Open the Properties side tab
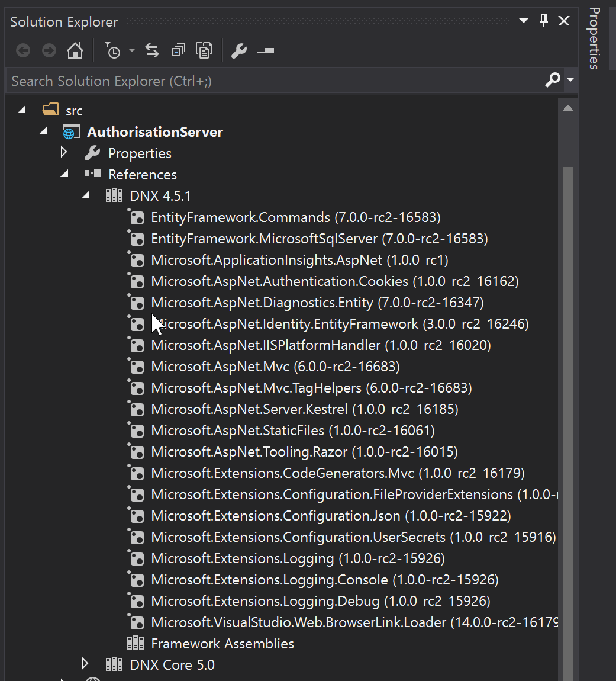 coord(594,38)
